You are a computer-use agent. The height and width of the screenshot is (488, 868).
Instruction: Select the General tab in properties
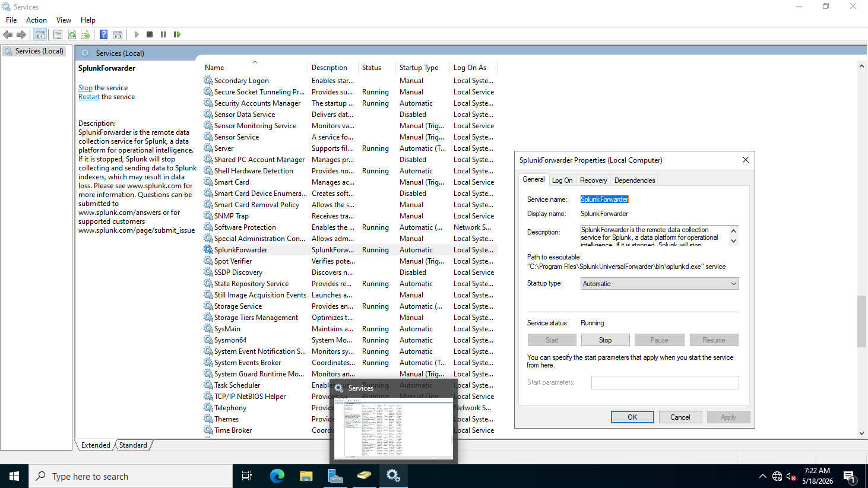[x=533, y=179]
